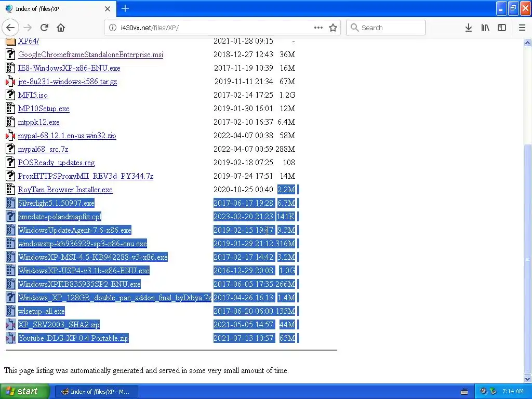532x399 pixels.
Task: Download wlsetup-all.exe
Action: click(42, 311)
